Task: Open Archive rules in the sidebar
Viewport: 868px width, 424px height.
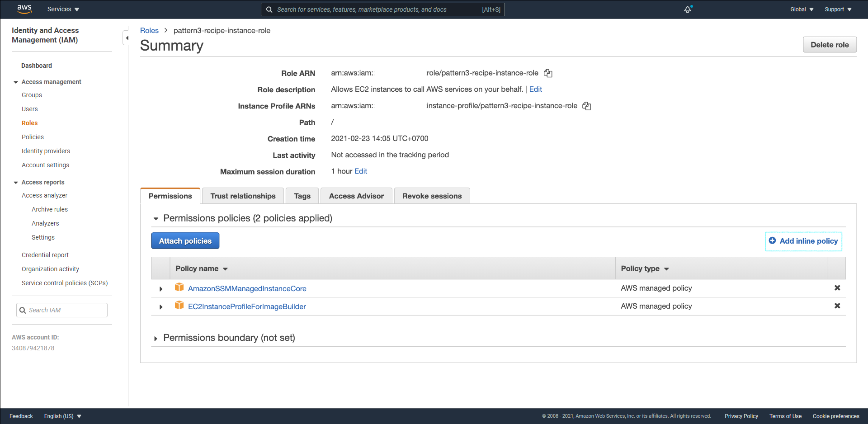Action: tap(50, 209)
